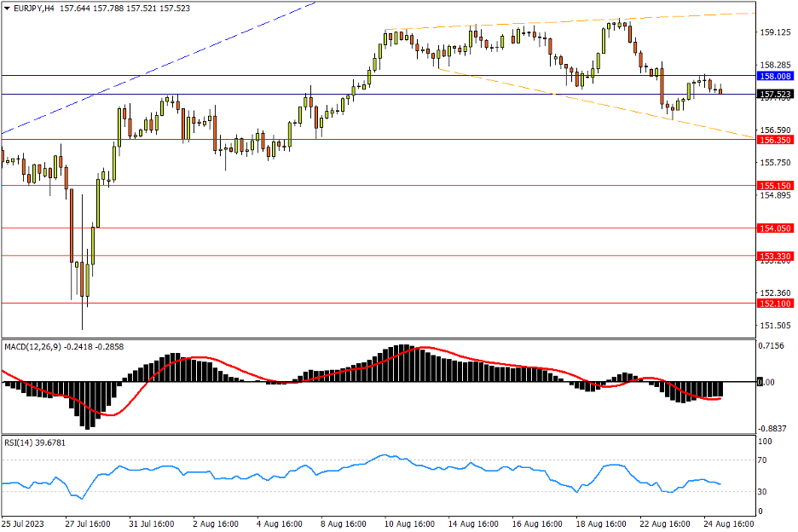Image resolution: width=798 pixels, height=532 pixels.
Task: Select the 154.050 red price label
Action: 775,228
